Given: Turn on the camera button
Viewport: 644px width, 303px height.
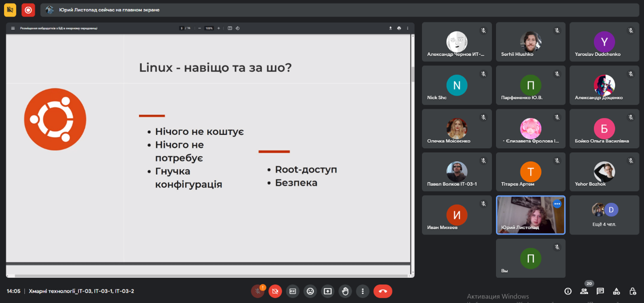Looking at the screenshot, I should pyautogui.click(x=275, y=291).
